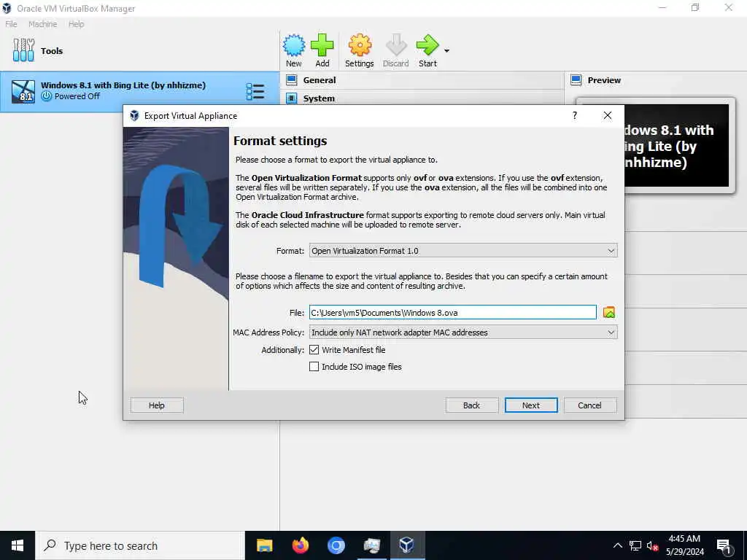Click the VM preview thumbnail
The image size is (747, 560).
pos(676,146)
